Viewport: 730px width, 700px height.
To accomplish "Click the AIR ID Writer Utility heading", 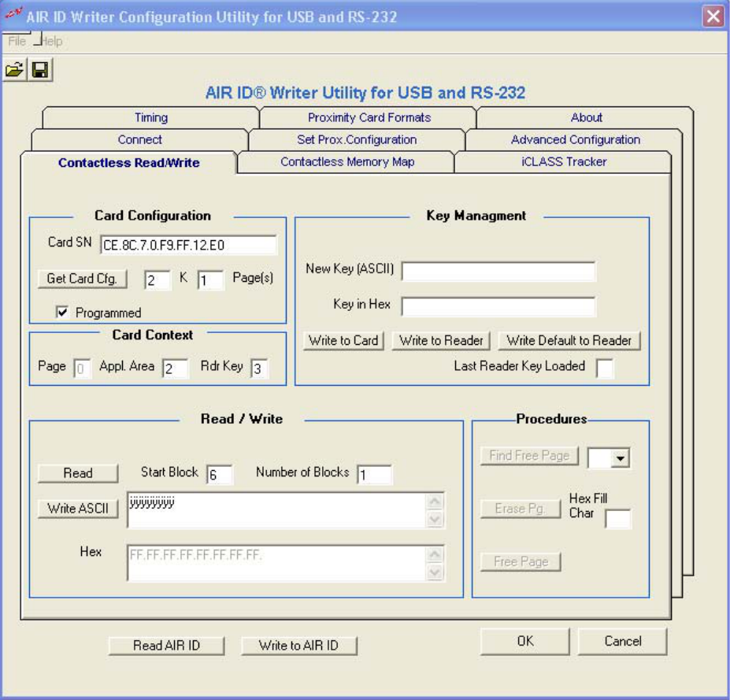I will (x=365, y=92).
